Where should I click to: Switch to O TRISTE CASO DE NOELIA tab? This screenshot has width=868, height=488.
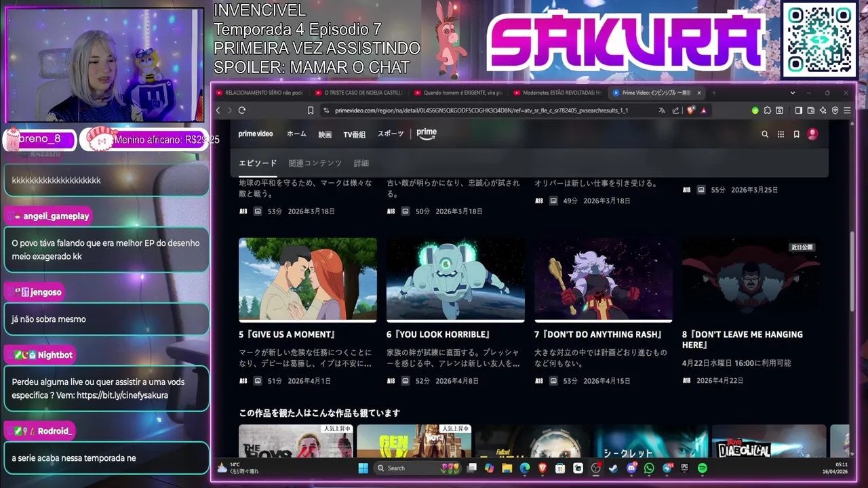click(x=359, y=93)
